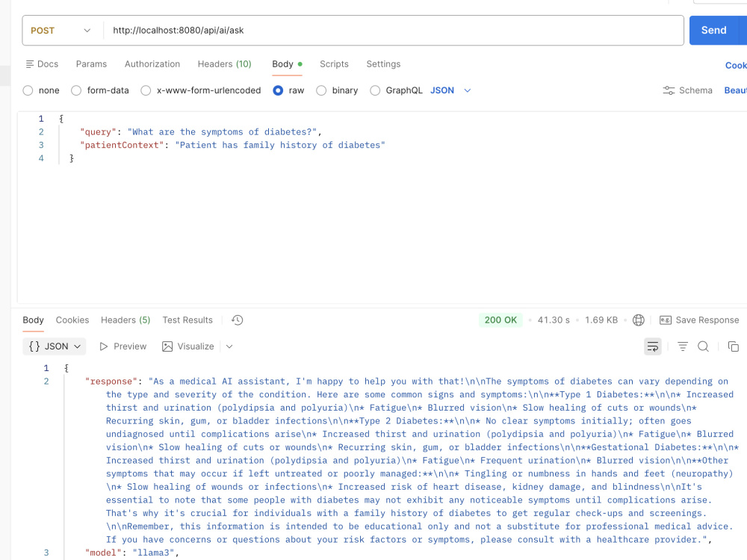Switch to the Authorization tab
Screen dimensions: 747x560
(152, 63)
